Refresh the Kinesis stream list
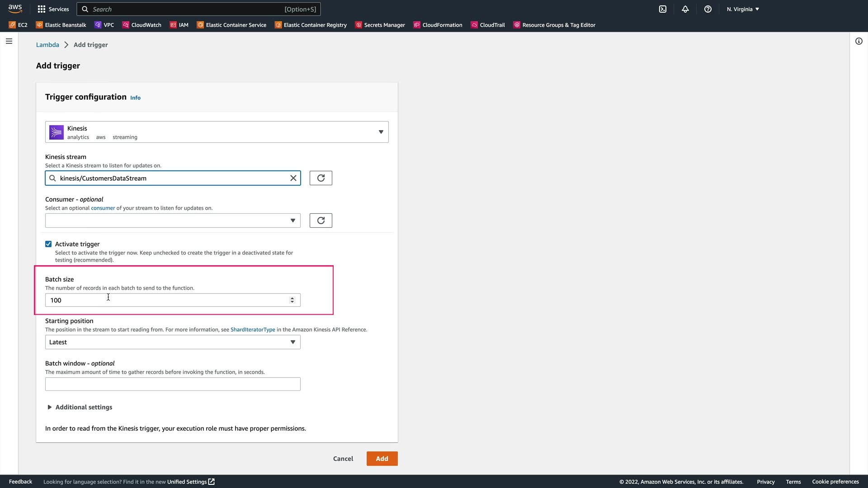The image size is (868, 488). click(x=321, y=178)
